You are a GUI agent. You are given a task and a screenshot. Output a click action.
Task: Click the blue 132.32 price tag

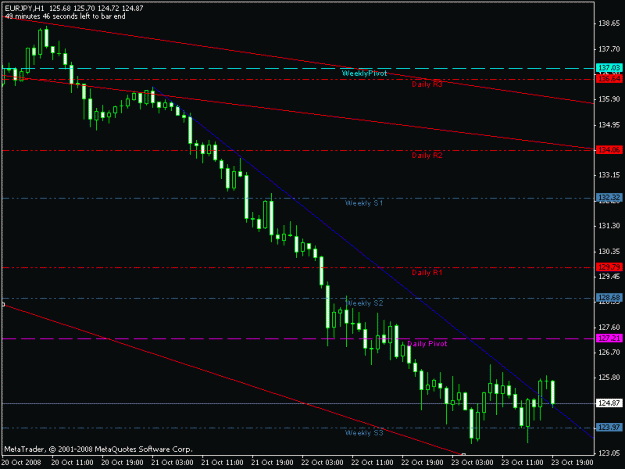click(x=609, y=197)
